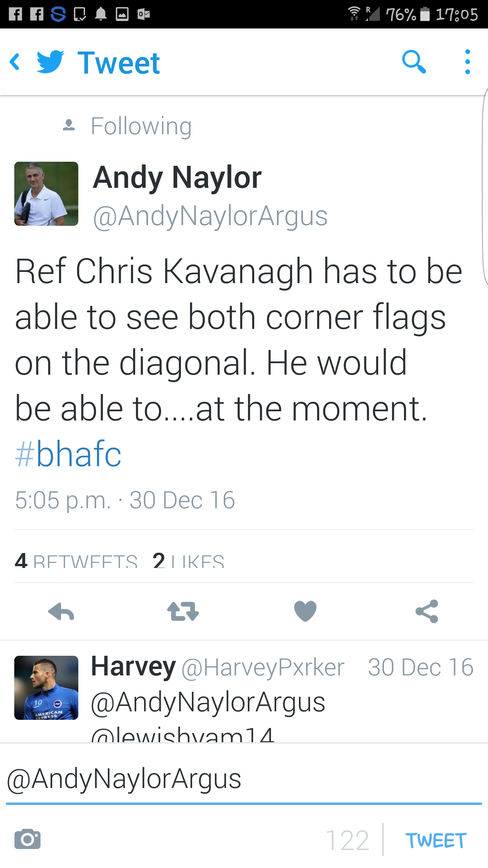View the 2 likes list
This screenshot has height=868, width=488.
[x=188, y=560]
